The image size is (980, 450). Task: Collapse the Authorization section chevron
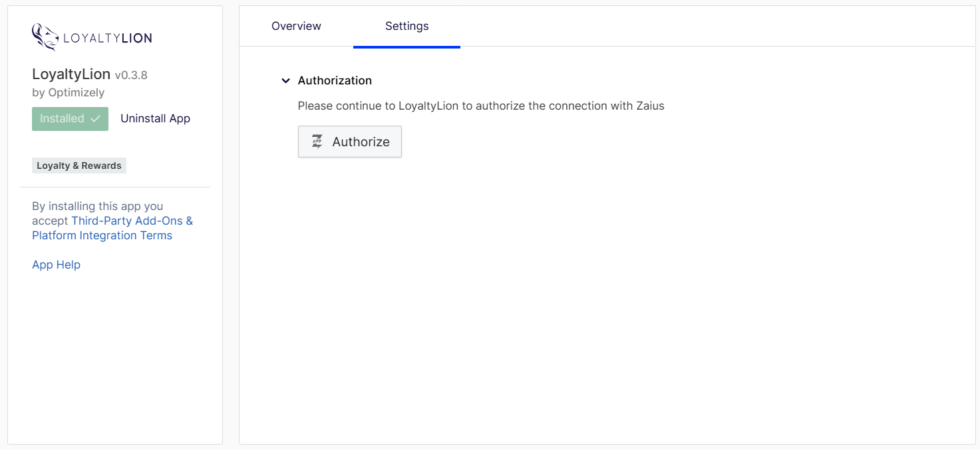point(285,80)
